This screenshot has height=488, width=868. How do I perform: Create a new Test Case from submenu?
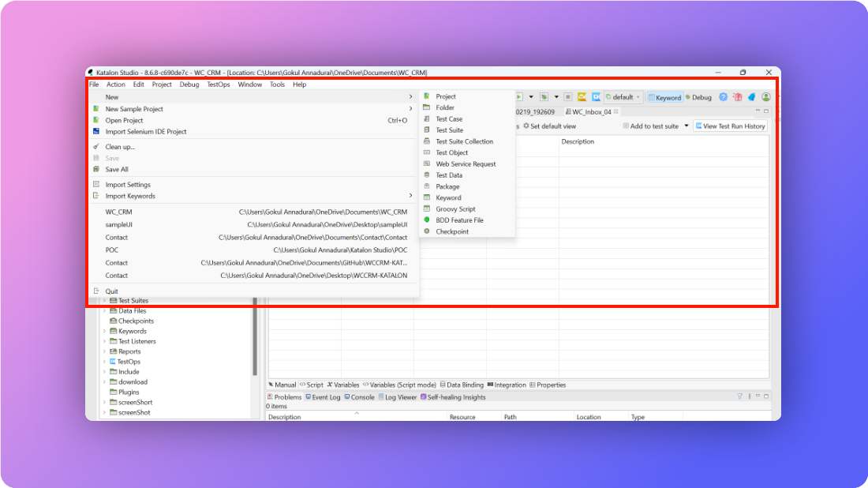tap(448, 118)
